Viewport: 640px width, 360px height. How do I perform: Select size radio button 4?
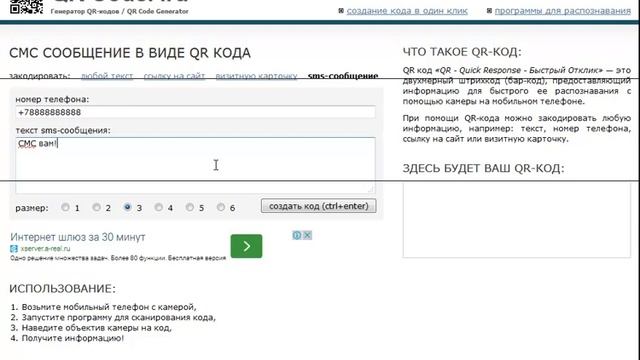coord(158,207)
